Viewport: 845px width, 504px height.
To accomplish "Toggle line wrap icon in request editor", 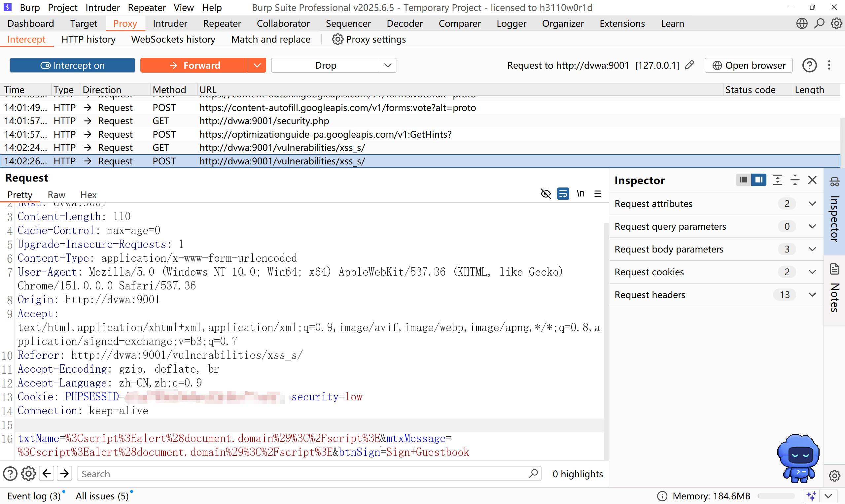I will [x=563, y=194].
